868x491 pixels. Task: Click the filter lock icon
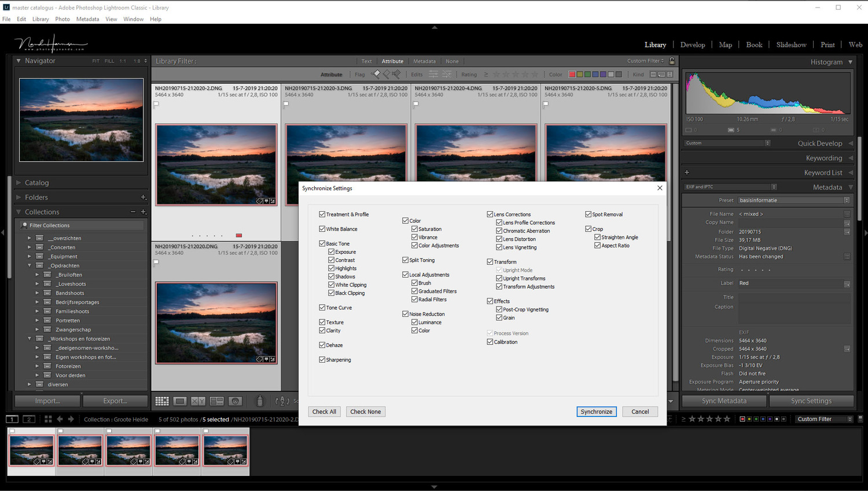pyautogui.click(x=672, y=61)
